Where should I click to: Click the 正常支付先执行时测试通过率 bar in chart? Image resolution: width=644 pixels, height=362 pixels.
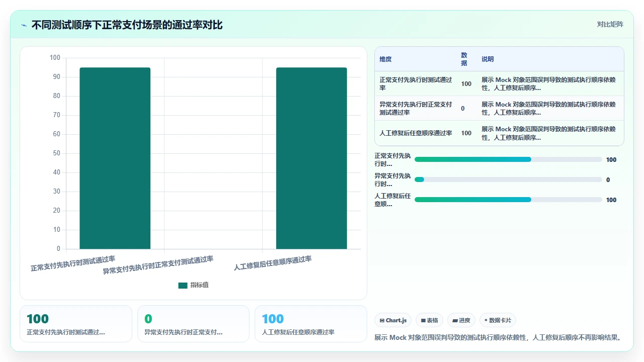click(x=115, y=158)
